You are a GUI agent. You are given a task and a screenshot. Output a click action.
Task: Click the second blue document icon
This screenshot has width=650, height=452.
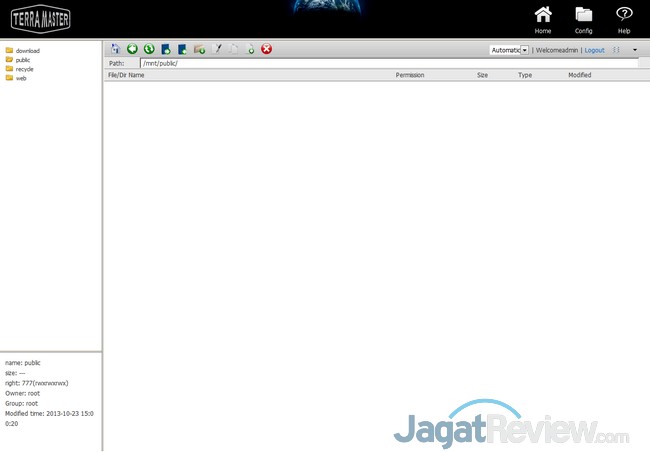(182, 49)
